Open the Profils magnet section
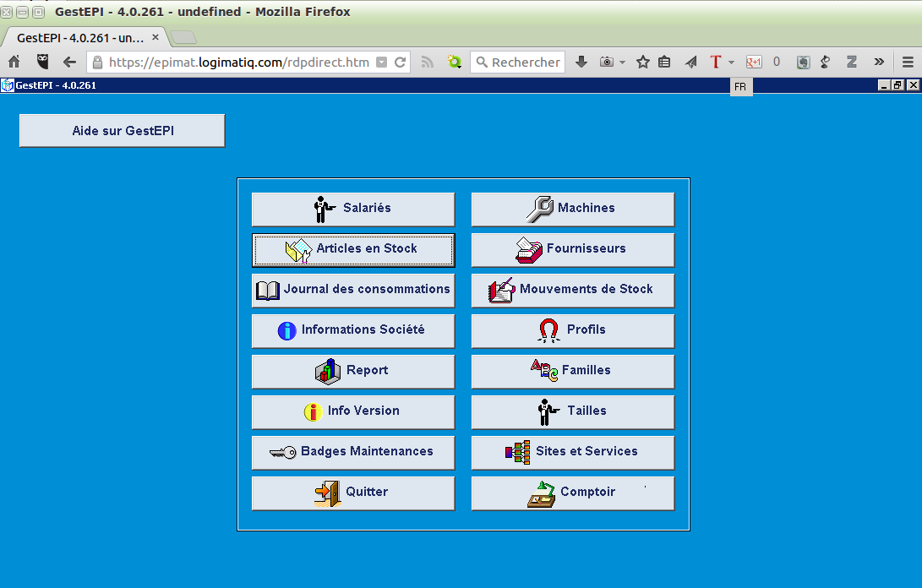922x588 pixels. click(x=572, y=330)
